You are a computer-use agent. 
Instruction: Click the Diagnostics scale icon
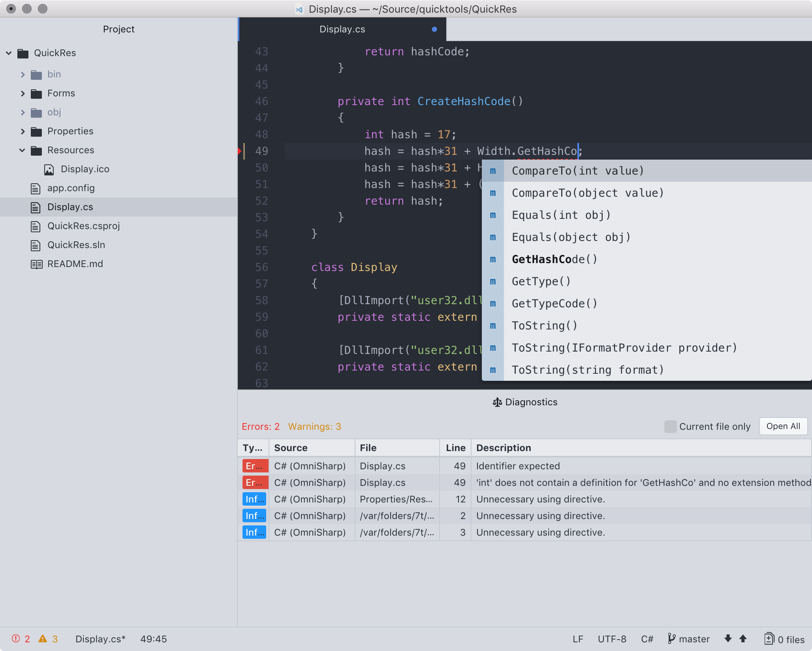(x=497, y=402)
